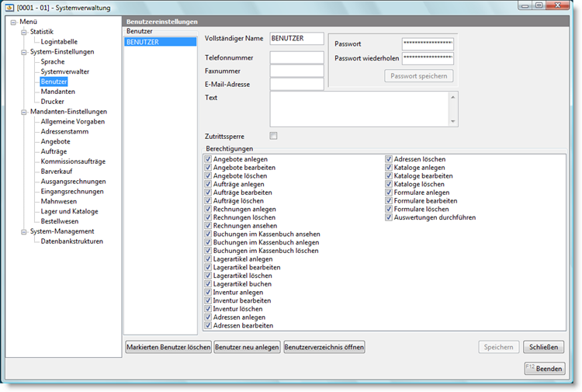Click the application icon in the title bar
Screen dimensions: 582x392
(9, 8)
